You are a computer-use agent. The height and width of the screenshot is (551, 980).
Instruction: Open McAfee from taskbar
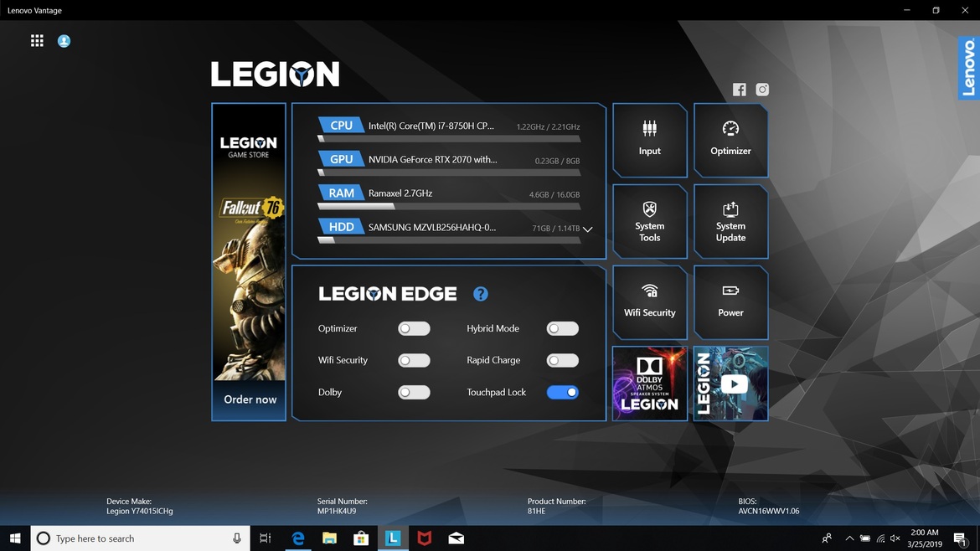[x=425, y=538]
